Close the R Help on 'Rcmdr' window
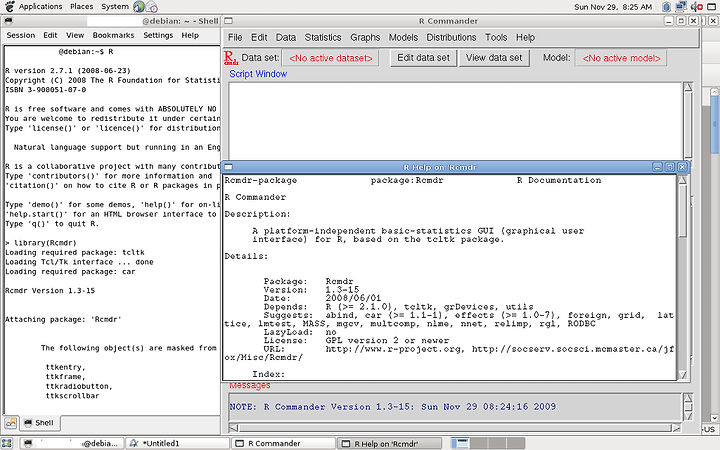 tap(682, 167)
